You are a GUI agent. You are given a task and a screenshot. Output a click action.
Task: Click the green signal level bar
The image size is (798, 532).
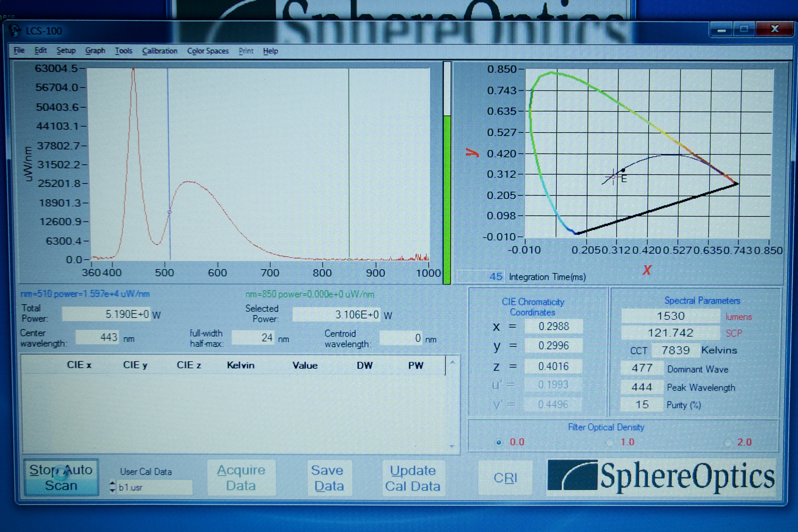[x=447, y=200]
